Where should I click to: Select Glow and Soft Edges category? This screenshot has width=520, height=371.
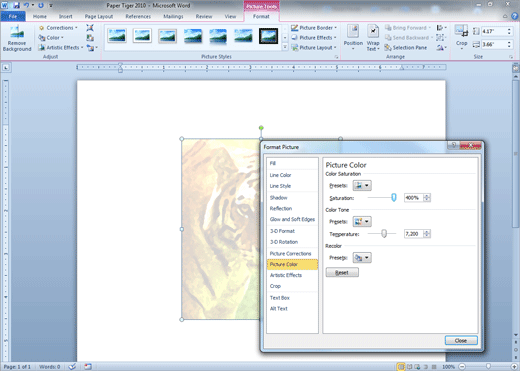tap(292, 219)
